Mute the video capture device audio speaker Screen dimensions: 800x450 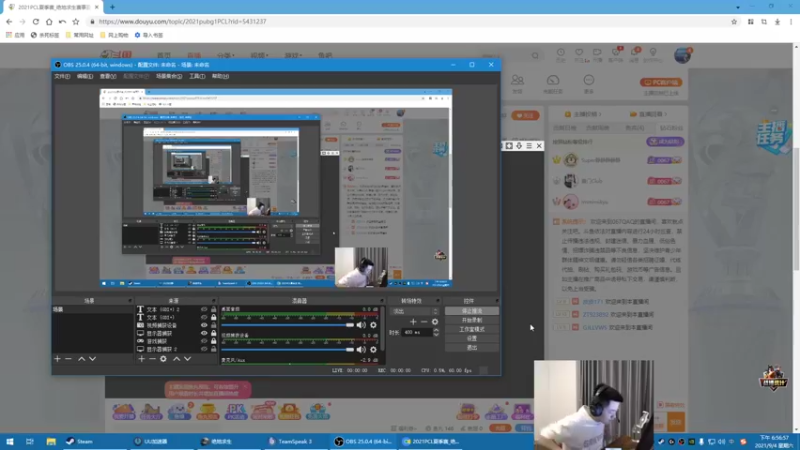tap(361, 349)
